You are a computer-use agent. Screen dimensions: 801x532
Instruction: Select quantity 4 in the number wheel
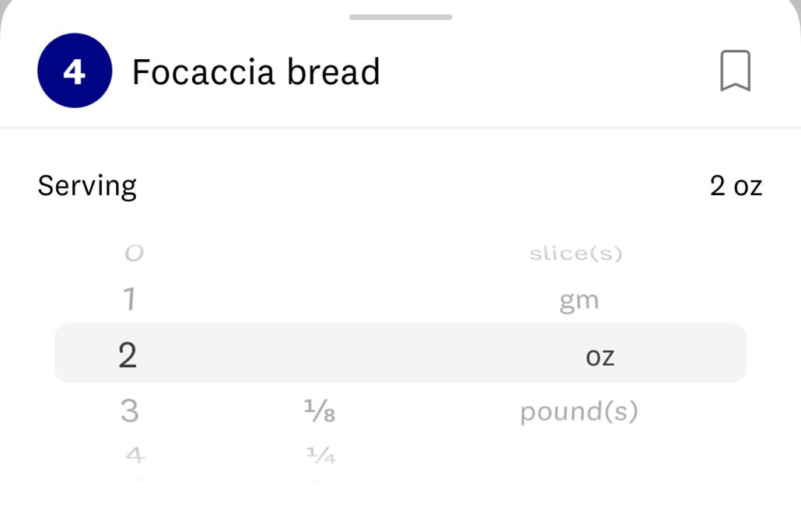[x=132, y=455]
